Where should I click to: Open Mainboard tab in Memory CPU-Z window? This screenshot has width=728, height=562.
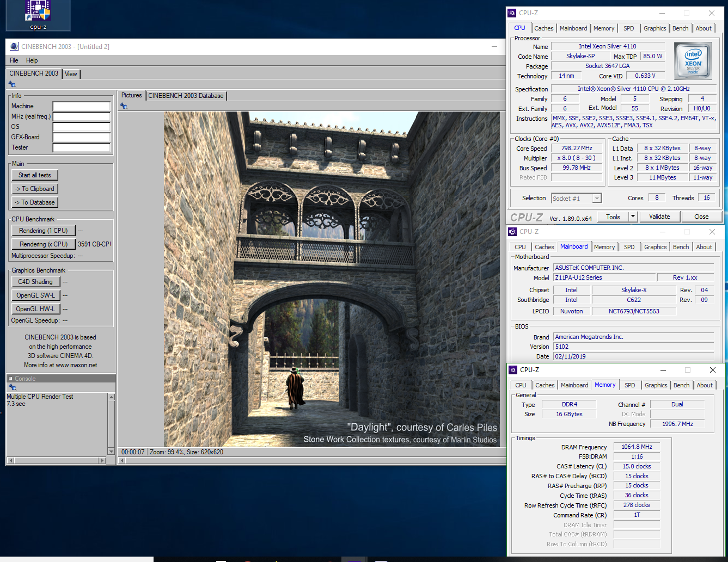574,385
